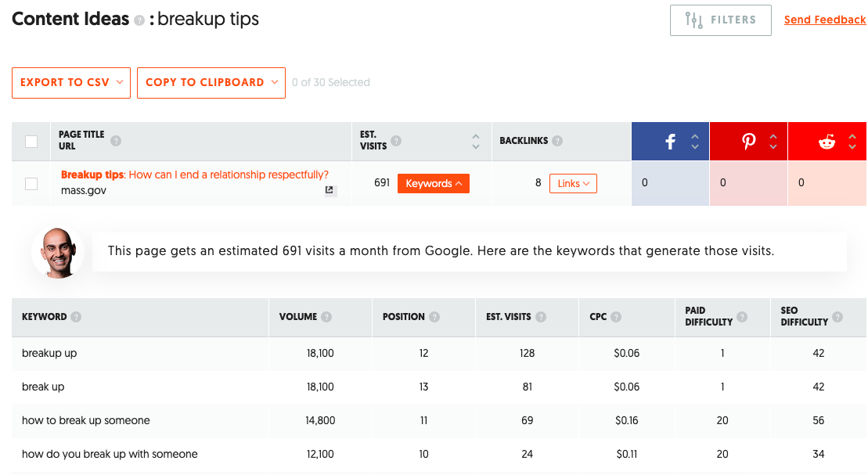Viewport: 868px width, 475px height.
Task: Sort by Est. Visits column arrows
Action: coord(476,142)
